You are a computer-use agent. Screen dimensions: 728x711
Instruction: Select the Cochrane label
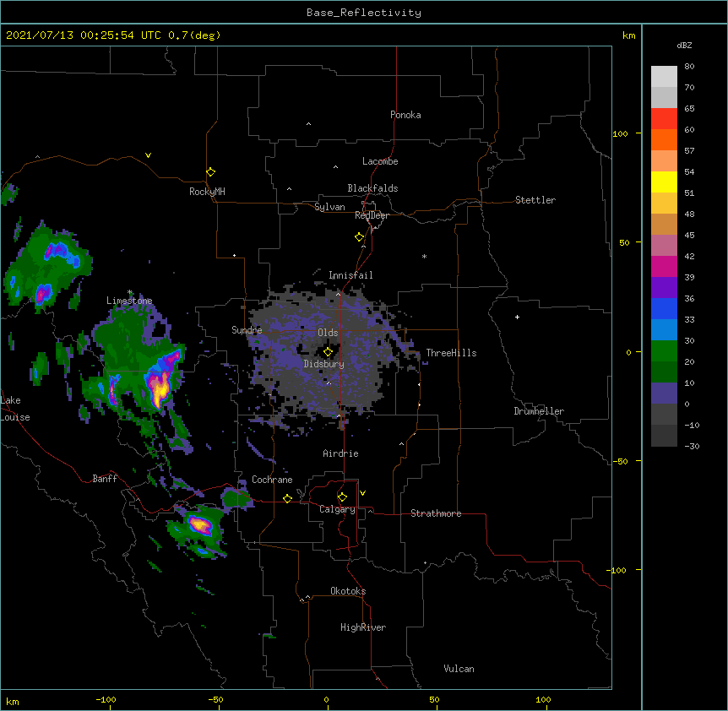click(272, 480)
